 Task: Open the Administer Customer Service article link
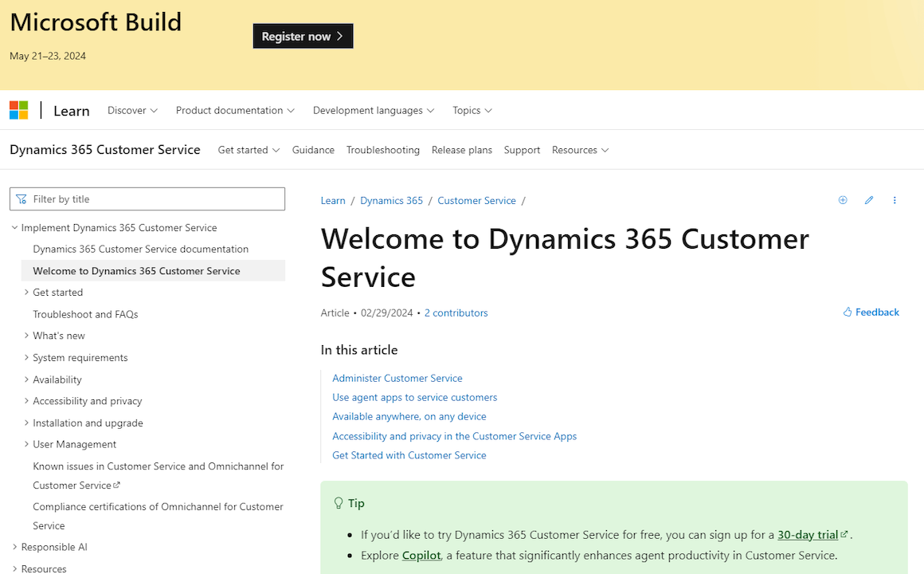coord(397,378)
